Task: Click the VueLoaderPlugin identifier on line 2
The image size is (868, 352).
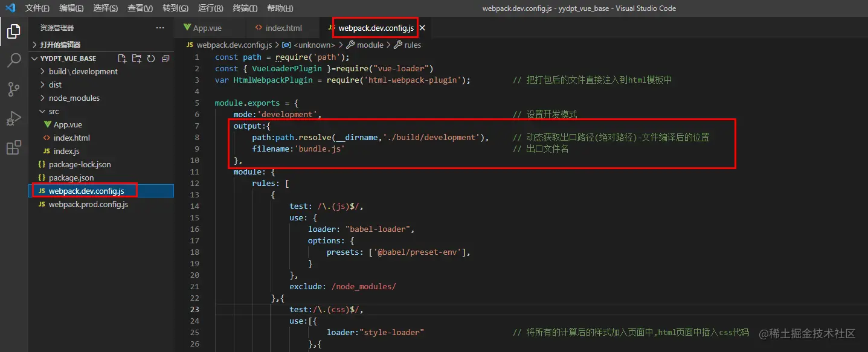Action: pyautogui.click(x=287, y=69)
